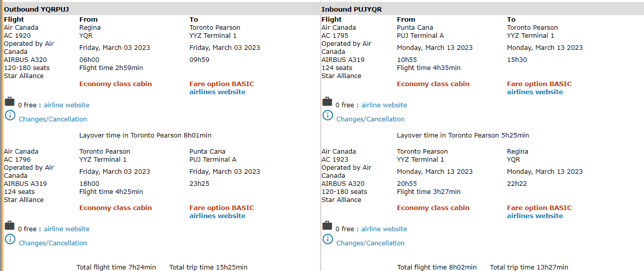Open baggage 'airline website' link for AC 1795
This screenshot has width=644, height=271.
coord(384,105)
